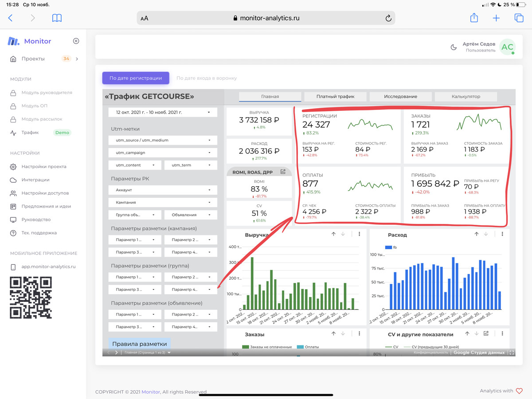The width and height of the screenshot is (532, 399).
Task: Show all open Safari tabs
Action: click(519, 18)
